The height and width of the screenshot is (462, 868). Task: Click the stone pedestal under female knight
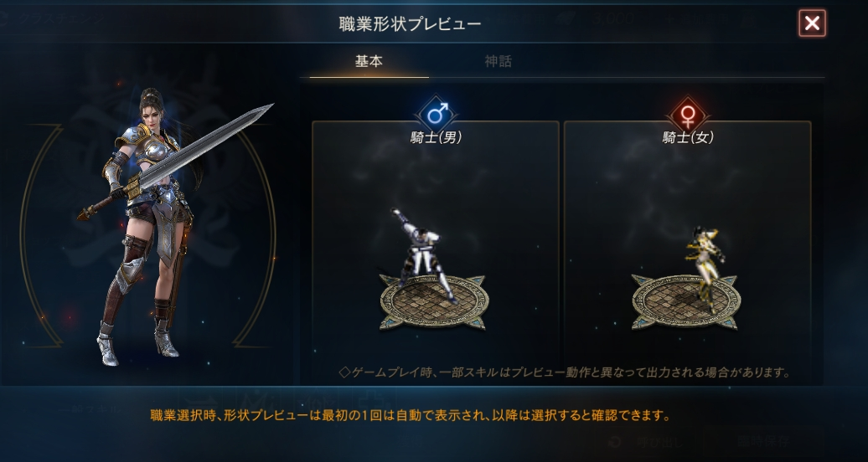click(686, 302)
